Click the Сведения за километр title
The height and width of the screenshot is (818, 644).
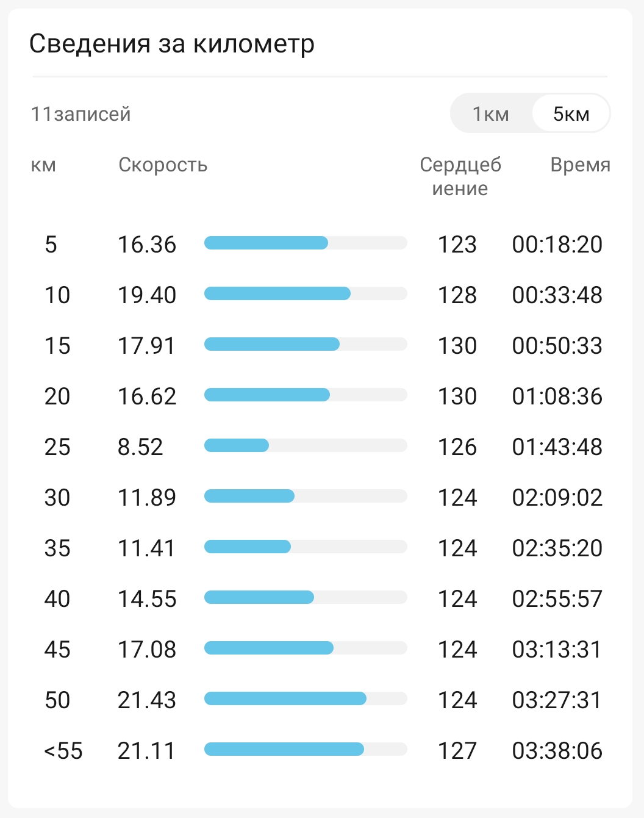click(172, 44)
